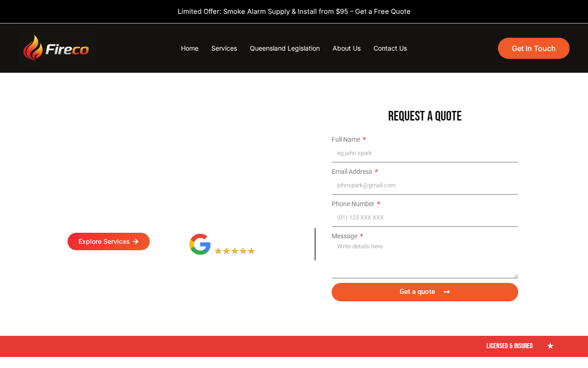Focus the Message text area

click(425, 259)
